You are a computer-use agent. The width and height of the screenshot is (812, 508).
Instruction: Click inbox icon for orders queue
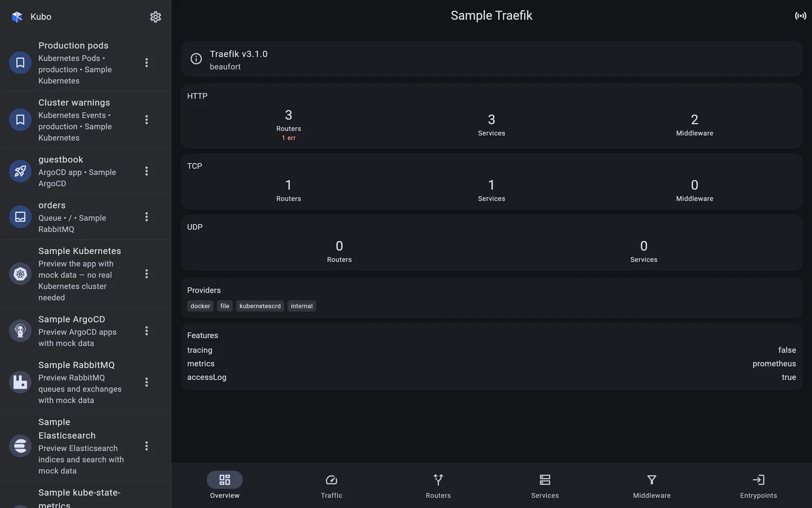click(20, 217)
